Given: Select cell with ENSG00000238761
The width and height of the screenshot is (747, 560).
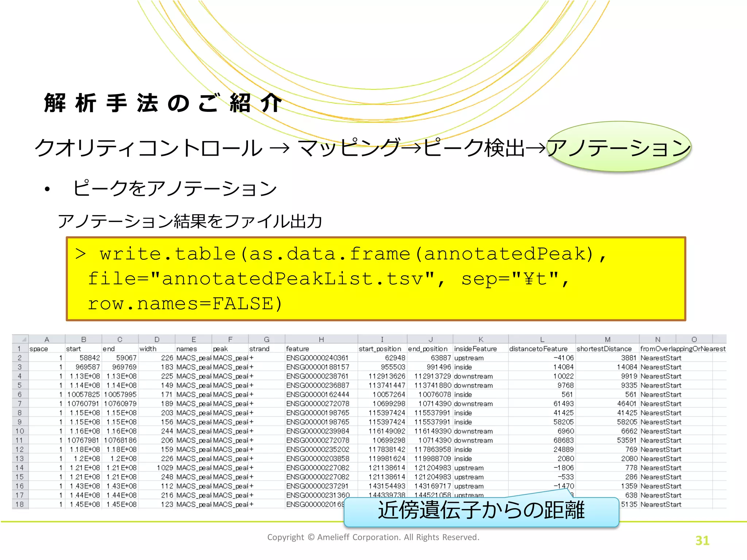Looking at the screenshot, I should (321, 376).
